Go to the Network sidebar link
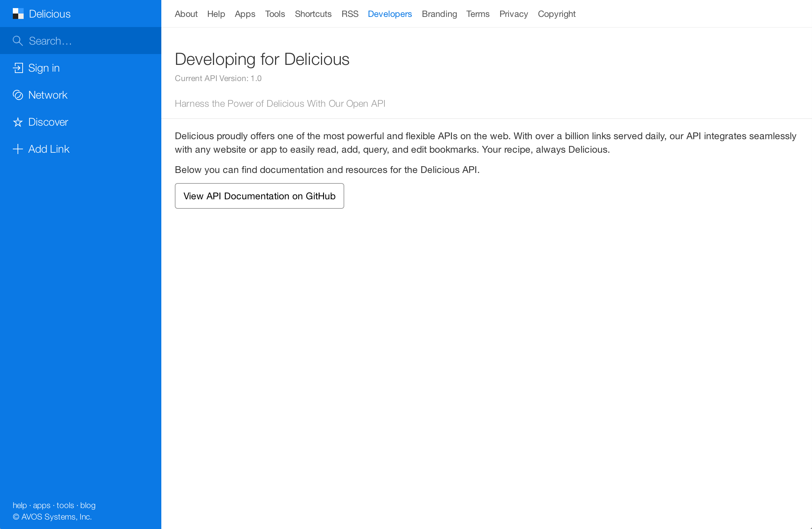The width and height of the screenshot is (812, 529). pos(48,95)
